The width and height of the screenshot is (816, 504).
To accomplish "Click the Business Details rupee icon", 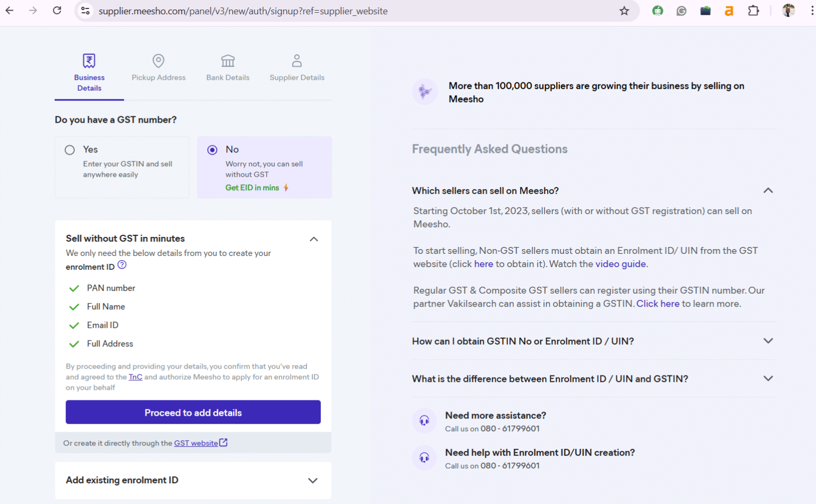I will (89, 61).
